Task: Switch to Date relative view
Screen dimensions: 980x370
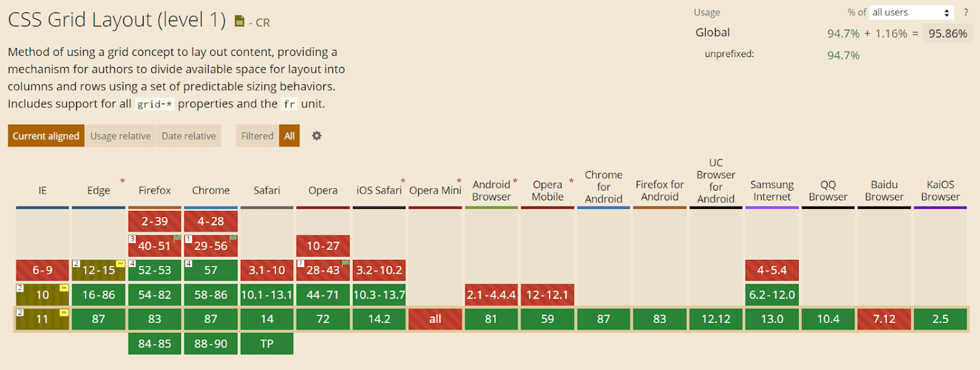Action: (x=189, y=136)
